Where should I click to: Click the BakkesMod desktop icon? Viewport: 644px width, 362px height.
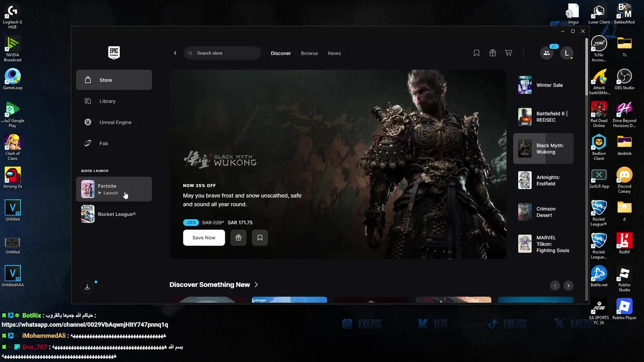tap(624, 14)
